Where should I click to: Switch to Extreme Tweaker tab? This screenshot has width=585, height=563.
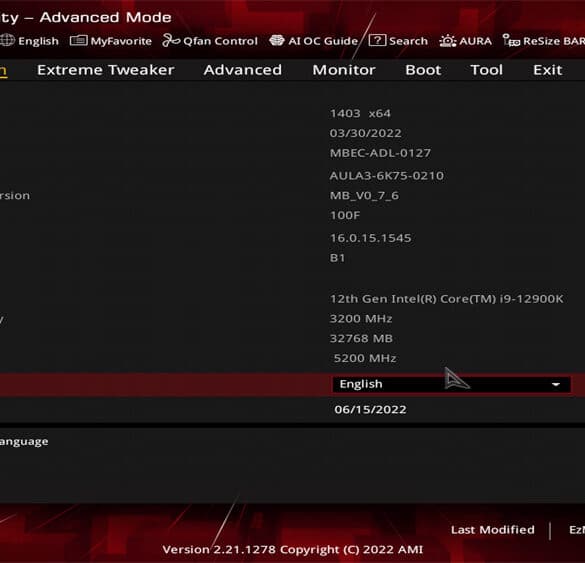(106, 70)
